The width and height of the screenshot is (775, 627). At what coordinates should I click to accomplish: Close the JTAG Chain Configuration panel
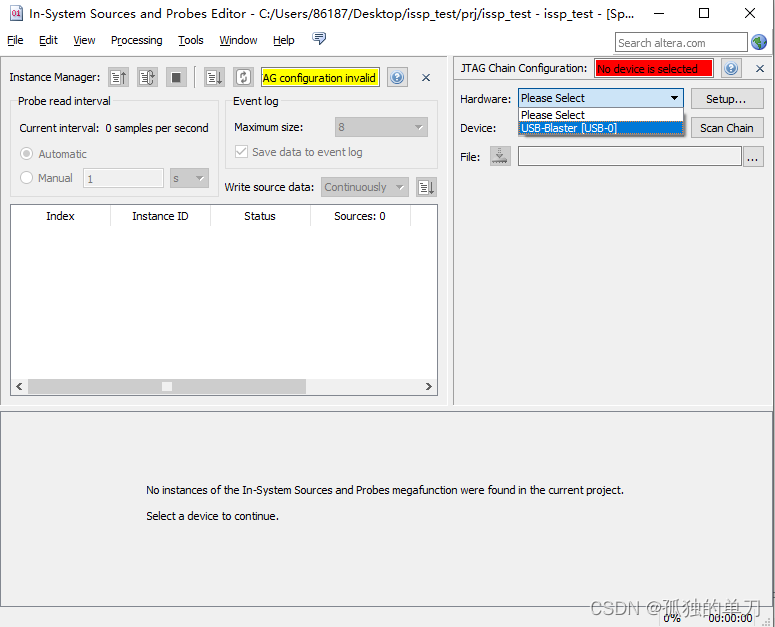[x=760, y=69]
